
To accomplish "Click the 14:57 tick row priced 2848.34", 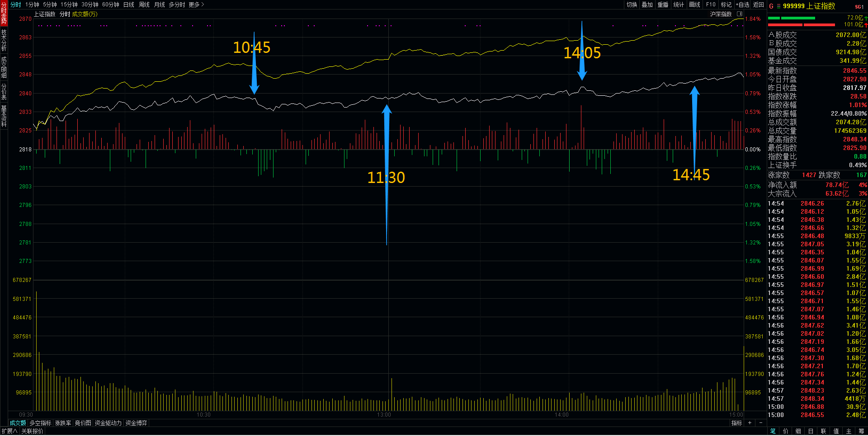I will coord(817,399).
